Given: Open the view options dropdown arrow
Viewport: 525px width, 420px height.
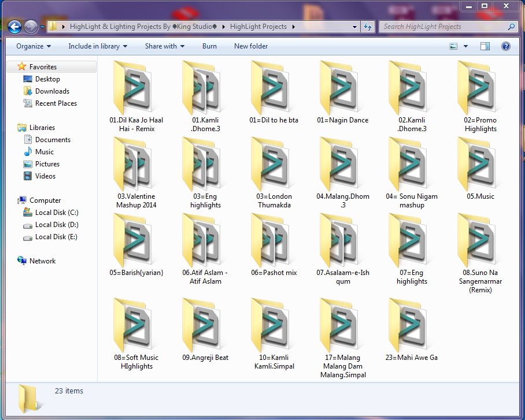Looking at the screenshot, I should (465, 46).
